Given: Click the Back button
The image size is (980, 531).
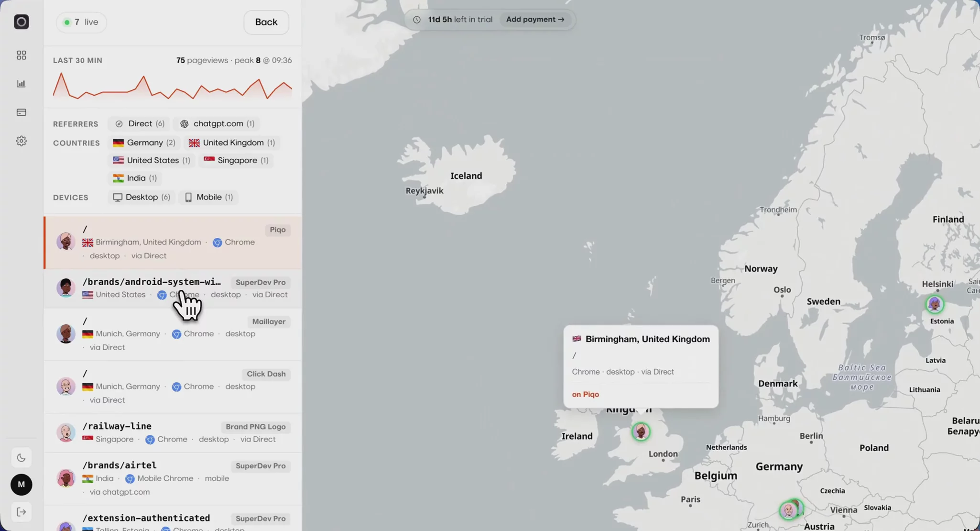Looking at the screenshot, I should [x=266, y=22].
